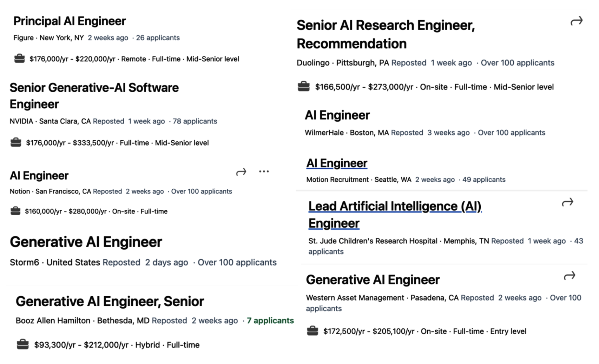Open the three-dot options menu on Notion's AI Engineer job
Screen dimensions: 599x364
[x=264, y=171]
